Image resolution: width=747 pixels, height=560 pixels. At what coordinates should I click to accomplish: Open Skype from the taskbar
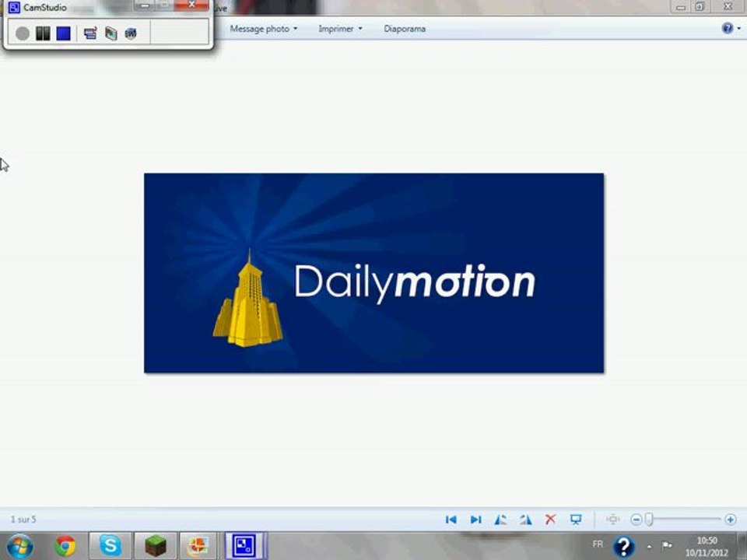coord(110,546)
